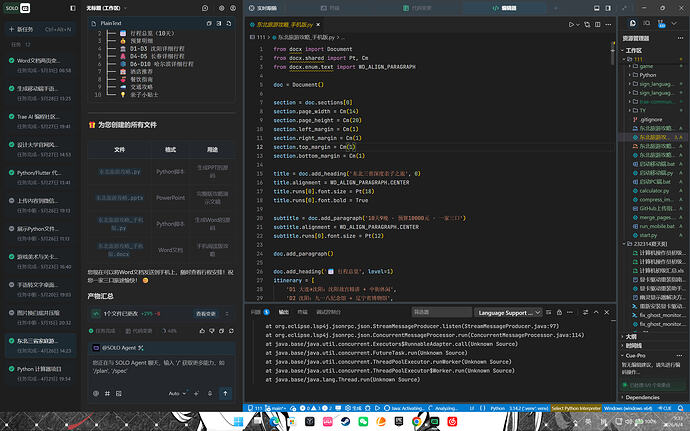Maximize the bottom panel with the chevron
Screen dimensions: 690x431
coord(596,312)
